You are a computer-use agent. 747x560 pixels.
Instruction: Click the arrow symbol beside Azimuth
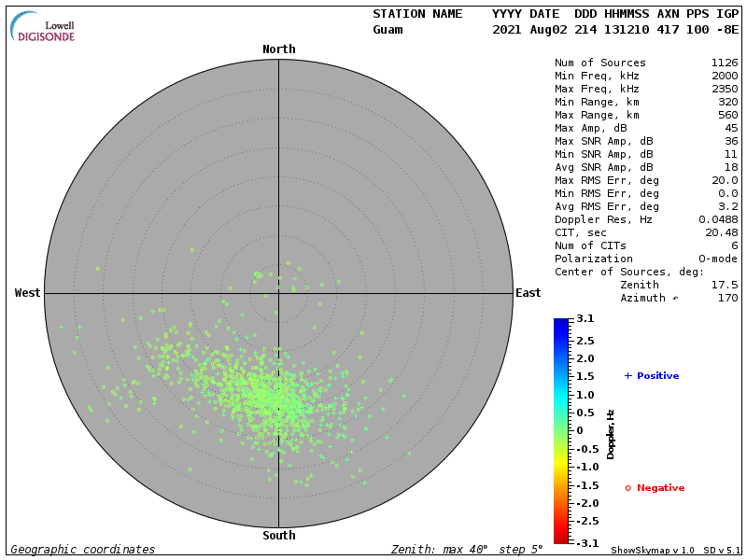(x=675, y=298)
